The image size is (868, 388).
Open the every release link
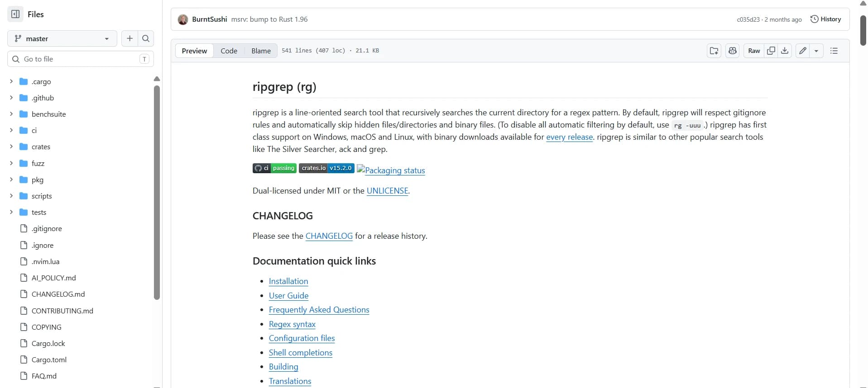[x=569, y=137]
